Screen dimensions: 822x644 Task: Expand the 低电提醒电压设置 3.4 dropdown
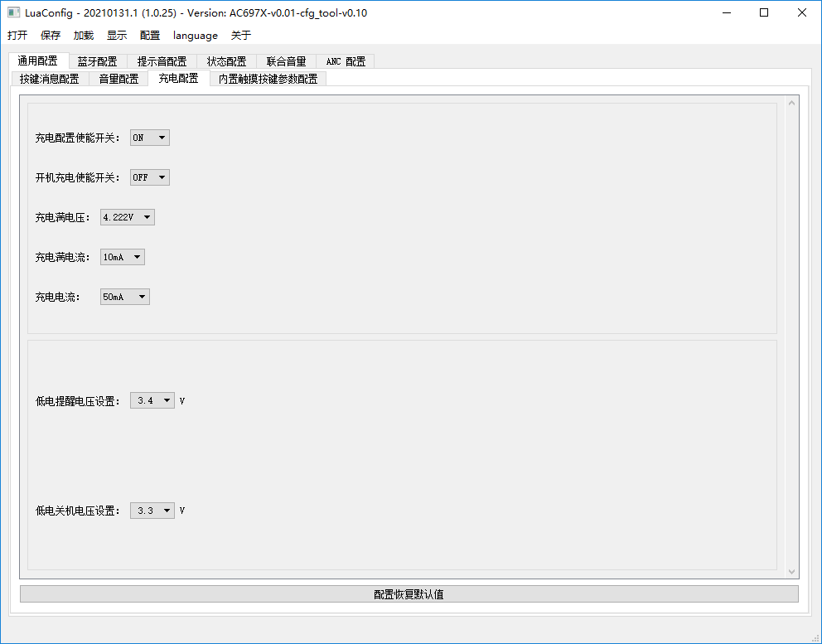pos(152,400)
